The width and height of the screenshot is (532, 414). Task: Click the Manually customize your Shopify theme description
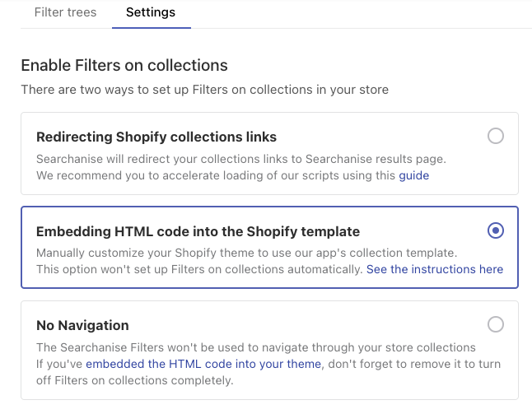pos(247,253)
